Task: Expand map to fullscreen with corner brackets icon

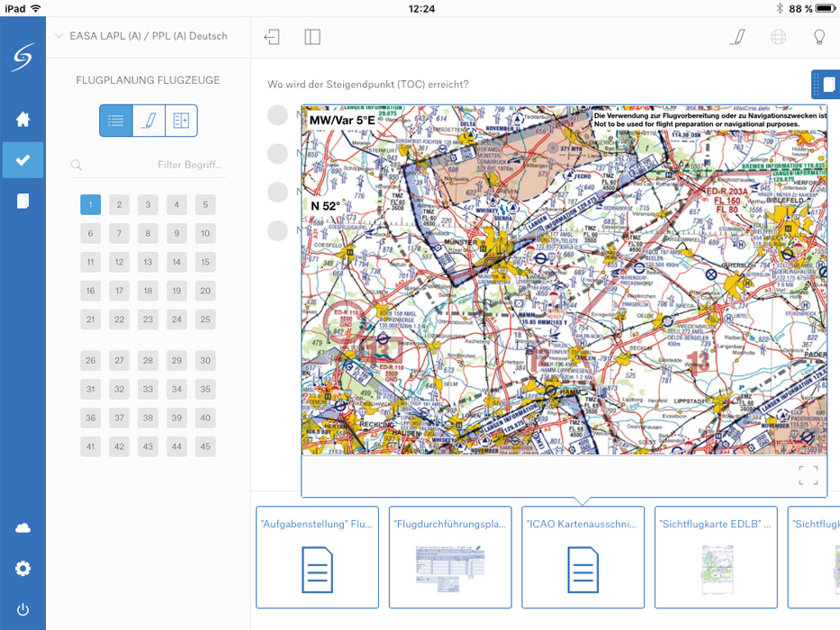Action: point(808,475)
